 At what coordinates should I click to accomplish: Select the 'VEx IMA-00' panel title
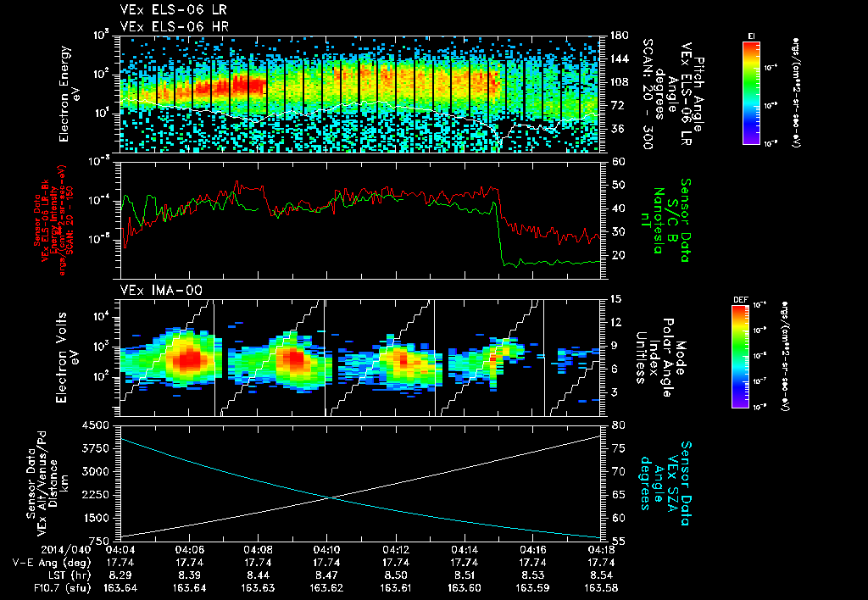(162, 290)
